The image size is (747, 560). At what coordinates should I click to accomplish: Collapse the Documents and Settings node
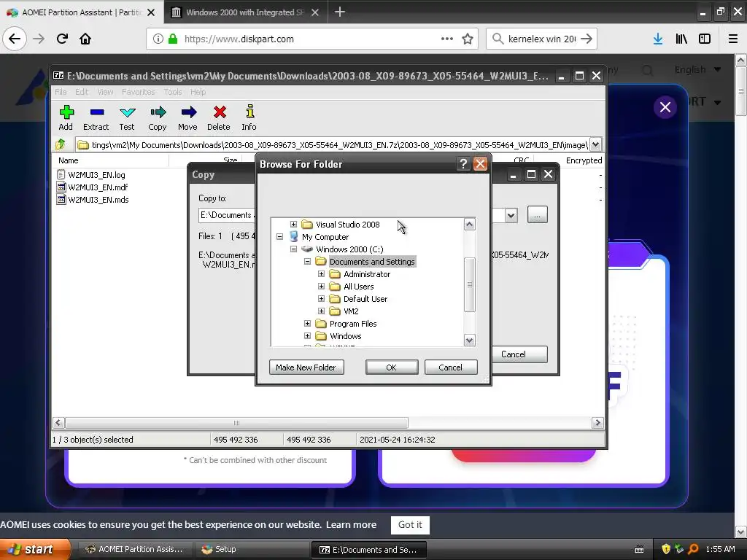point(307,262)
